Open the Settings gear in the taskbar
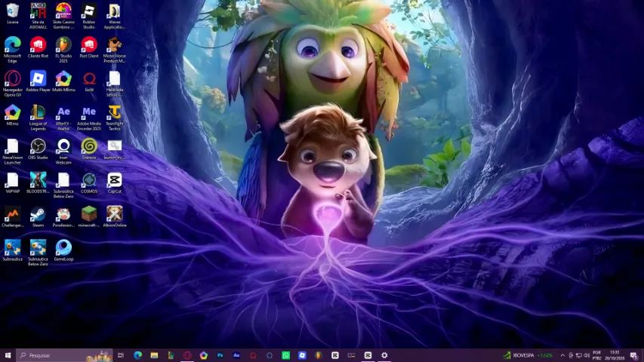The height and width of the screenshot is (362, 644). click(384, 355)
